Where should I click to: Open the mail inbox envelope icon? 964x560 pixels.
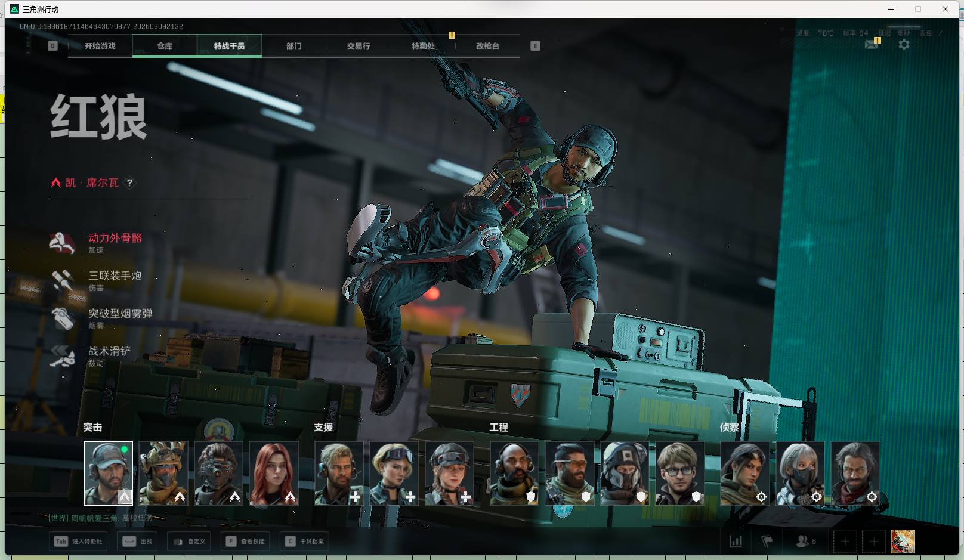pos(872,45)
